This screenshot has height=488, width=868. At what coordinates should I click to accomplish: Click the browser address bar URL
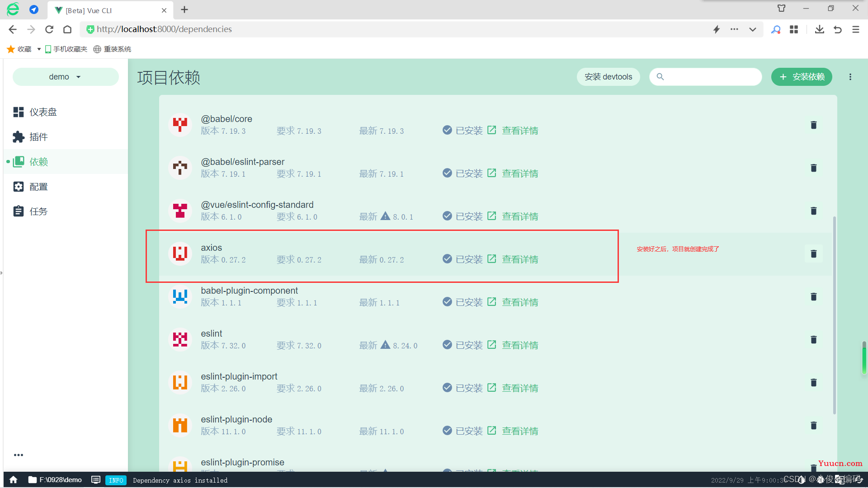164,29
